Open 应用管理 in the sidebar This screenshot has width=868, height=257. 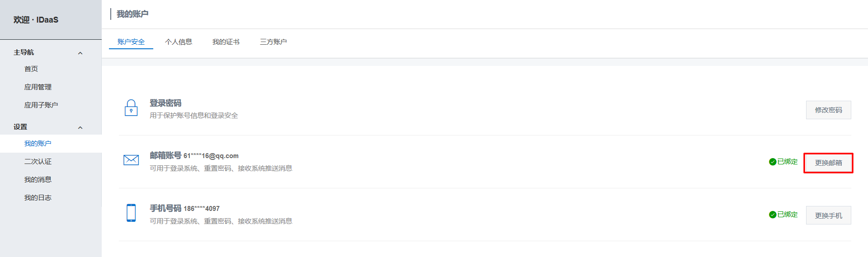click(x=38, y=87)
